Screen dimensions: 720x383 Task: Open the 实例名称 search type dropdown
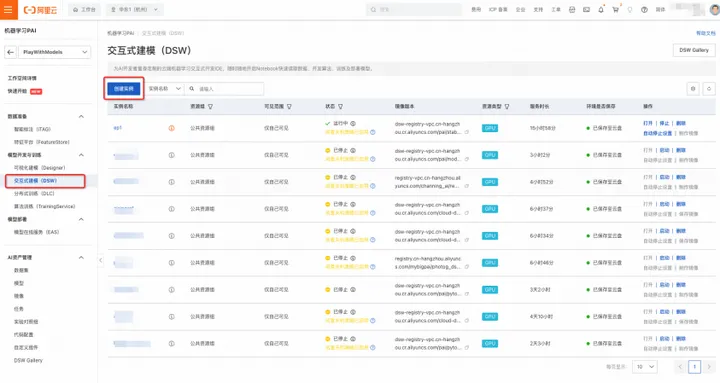[x=164, y=89]
